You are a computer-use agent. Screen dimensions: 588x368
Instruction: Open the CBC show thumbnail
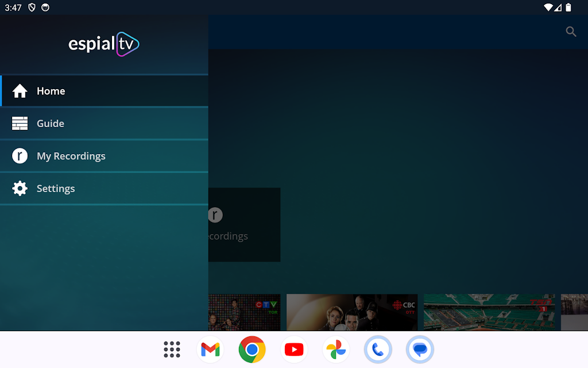pos(351,312)
